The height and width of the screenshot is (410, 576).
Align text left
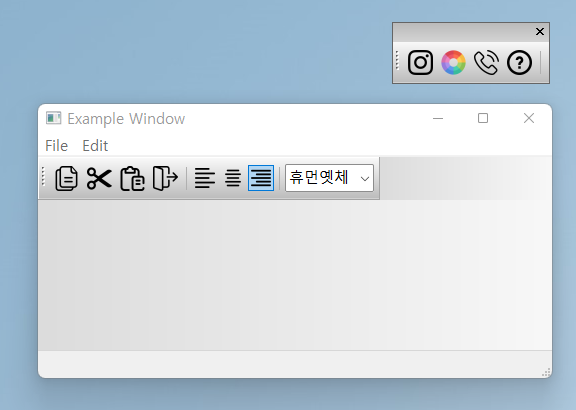pyautogui.click(x=205, y=179)
